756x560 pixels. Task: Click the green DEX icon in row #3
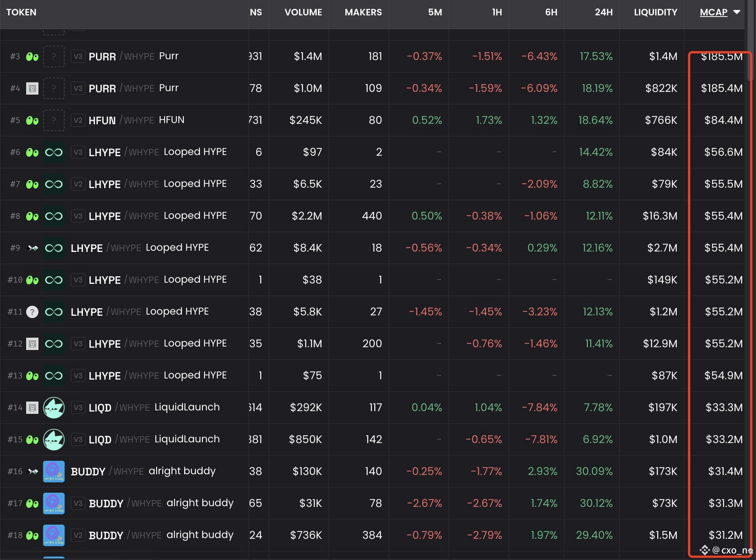click(32, 57)
